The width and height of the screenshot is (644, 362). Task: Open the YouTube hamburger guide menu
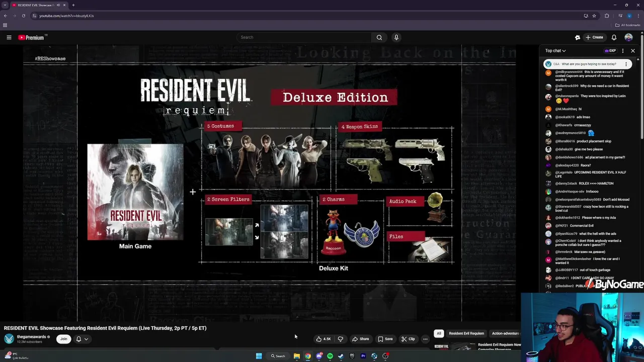tap(9, 37)
